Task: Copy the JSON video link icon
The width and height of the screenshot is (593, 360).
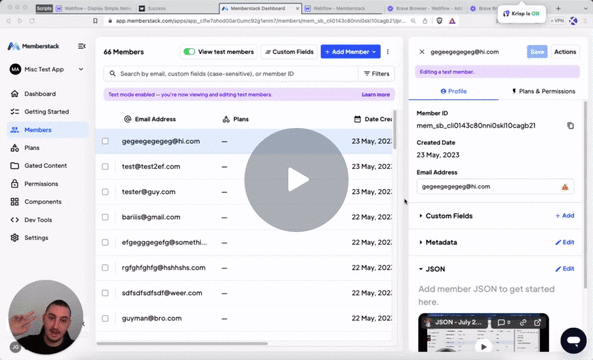Action: (x=523, y=322)
